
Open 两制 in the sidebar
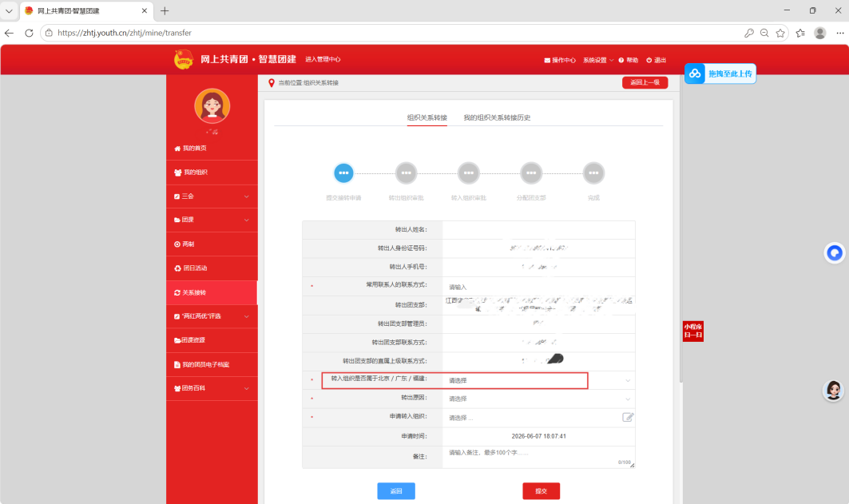(212, 244)
